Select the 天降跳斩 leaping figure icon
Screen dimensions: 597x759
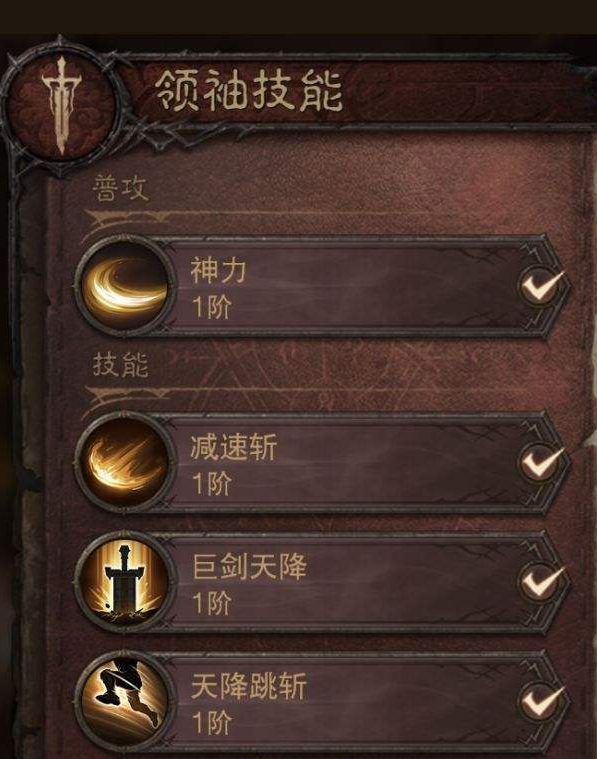tap(124, 701)
